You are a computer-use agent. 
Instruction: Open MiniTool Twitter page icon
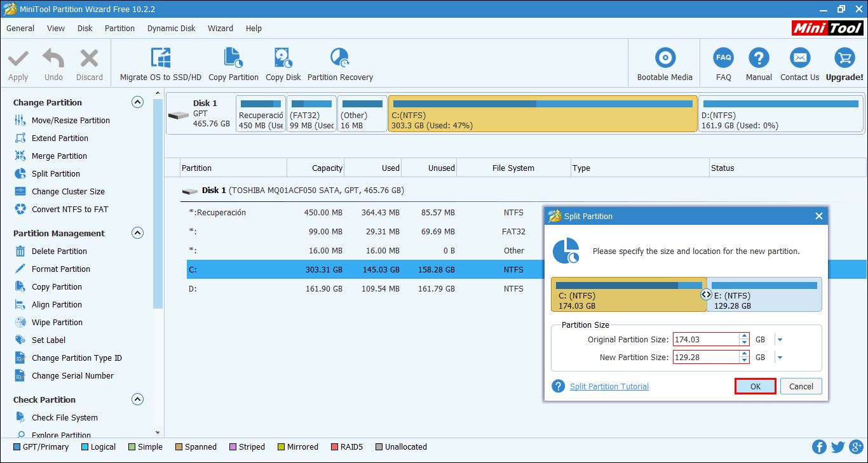point(837,447)
